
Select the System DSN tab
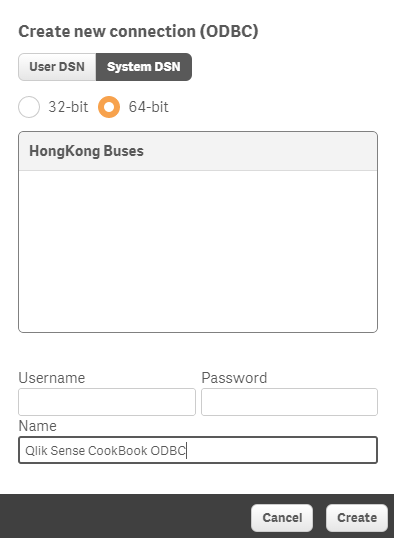point(144,67)
